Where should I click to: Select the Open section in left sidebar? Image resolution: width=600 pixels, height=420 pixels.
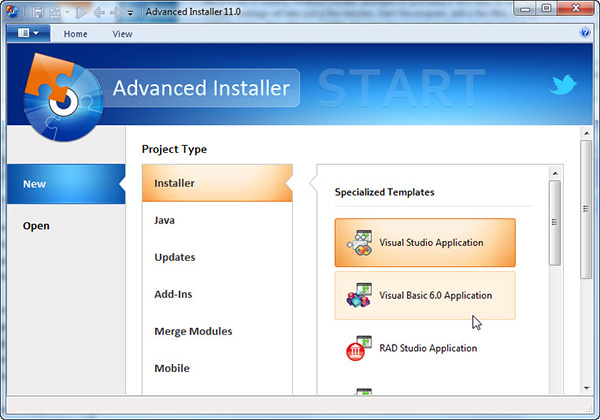pos(36,226)
